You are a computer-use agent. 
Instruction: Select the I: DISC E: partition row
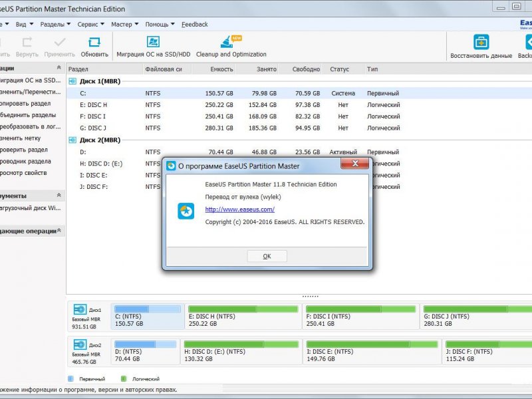click(114, 175)
